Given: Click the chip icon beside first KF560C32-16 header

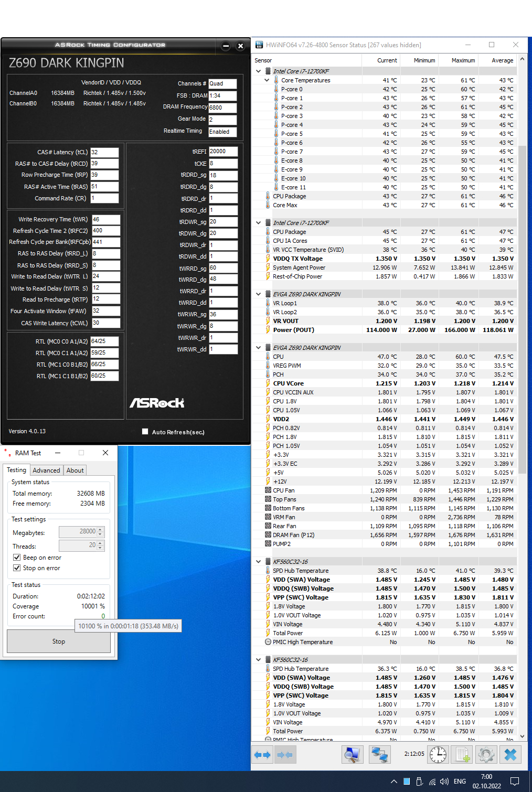Looking at the screenshot, I should tap(268, 562).
